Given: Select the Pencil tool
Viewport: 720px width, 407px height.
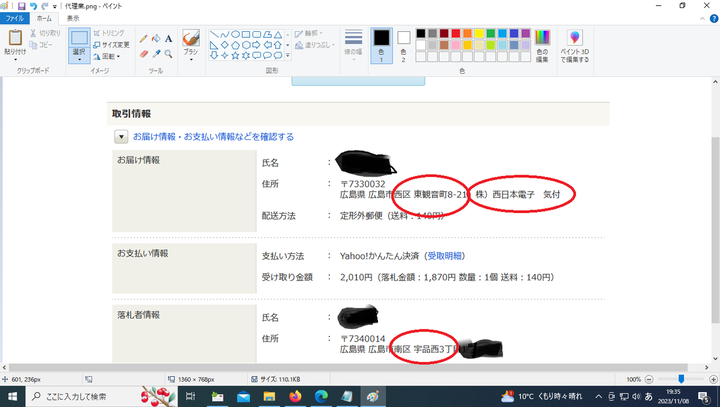Looking at the screenshot, I should (x=142, y=38).
